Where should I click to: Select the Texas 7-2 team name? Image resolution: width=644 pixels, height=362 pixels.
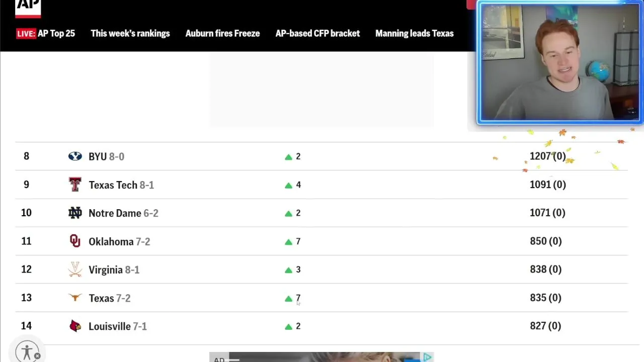point(109,298)
